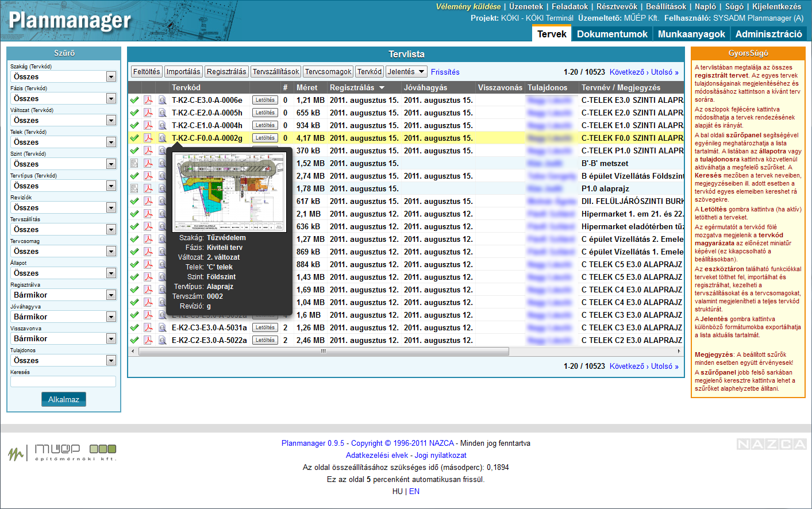Open the Adminisztráció tab
This screenshot has height=509, width=812.
(x=768, y=34)
